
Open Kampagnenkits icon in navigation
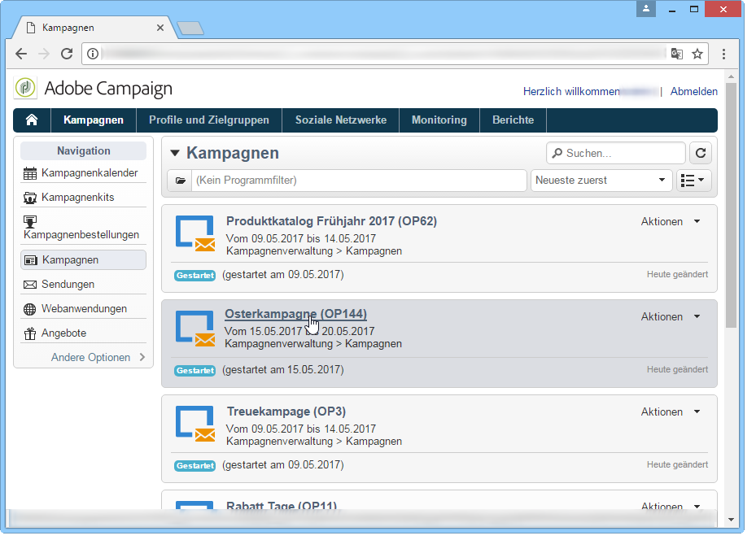point(30,198)
